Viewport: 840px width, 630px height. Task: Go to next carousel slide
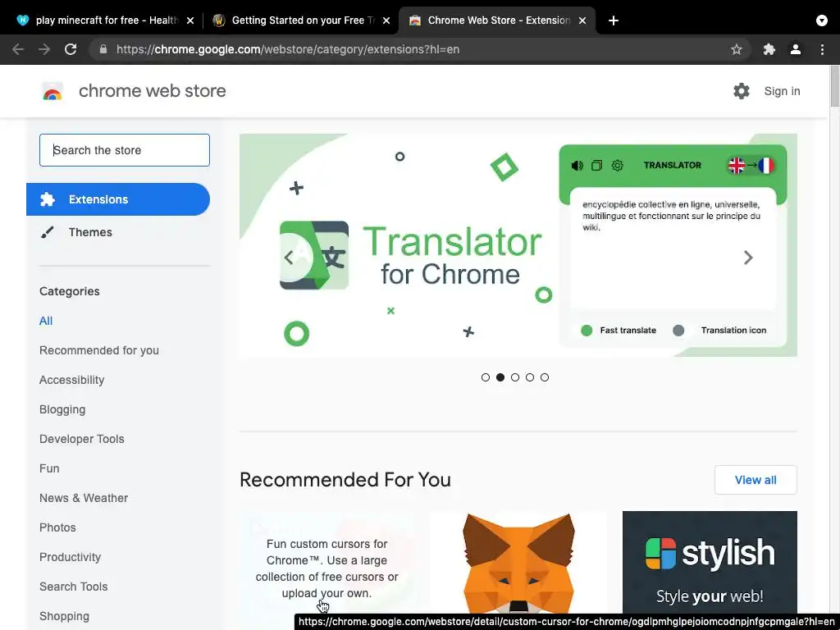coord(748,258)
